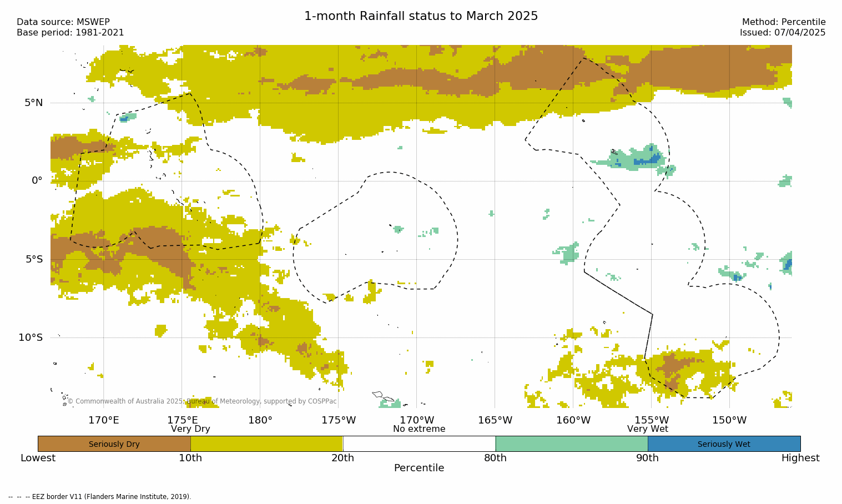Click the '90th' percentile tick label
842x504 pixels.
(648, 458)
